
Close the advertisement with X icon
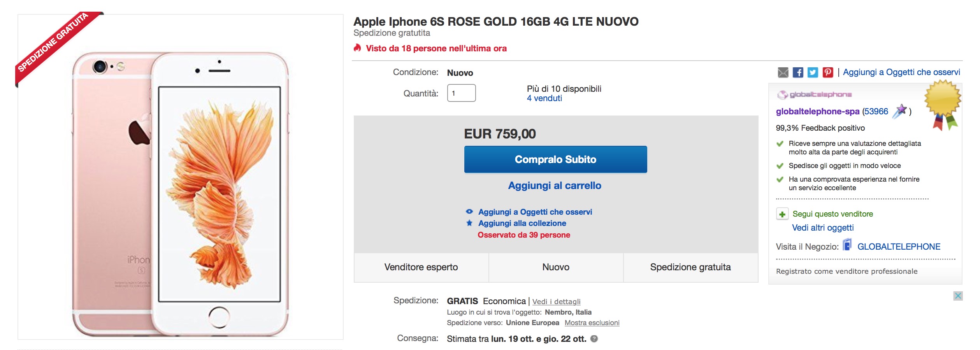[x=958, y=296]
